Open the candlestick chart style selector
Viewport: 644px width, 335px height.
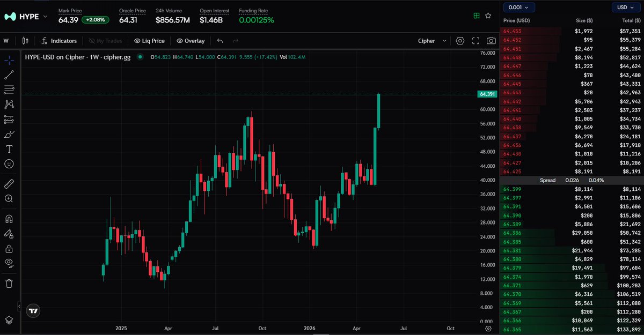(x=26, y=41)
